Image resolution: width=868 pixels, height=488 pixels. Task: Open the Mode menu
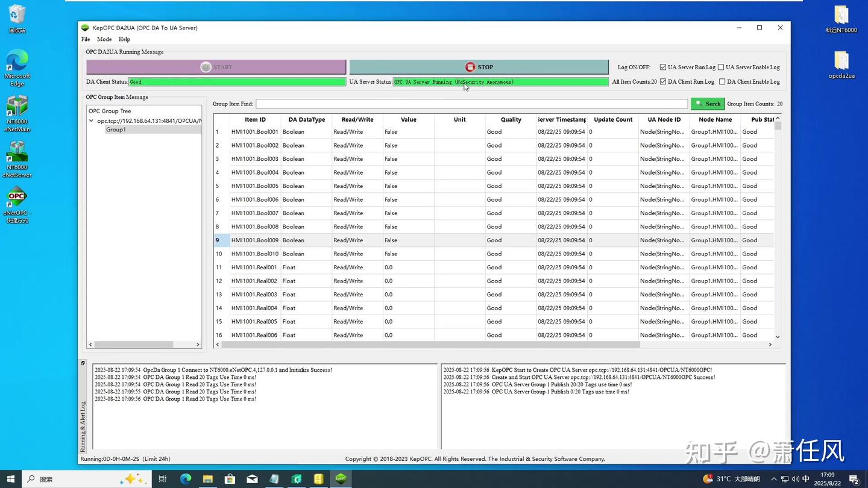(104, 39)
